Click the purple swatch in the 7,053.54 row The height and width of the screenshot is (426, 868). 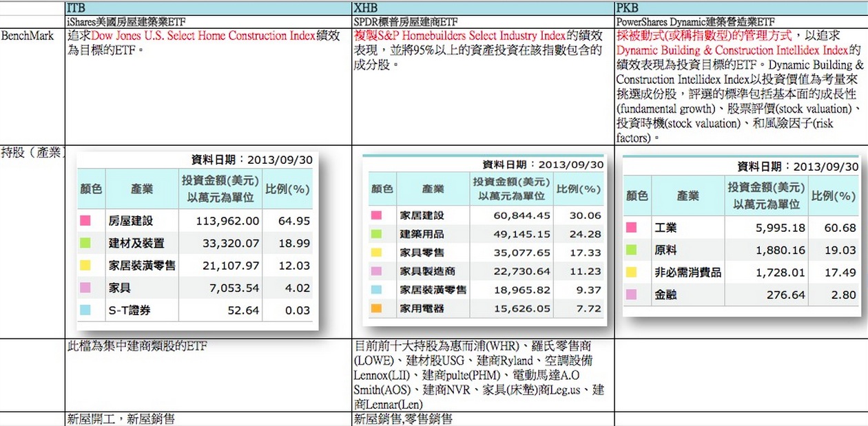(86, 288)
